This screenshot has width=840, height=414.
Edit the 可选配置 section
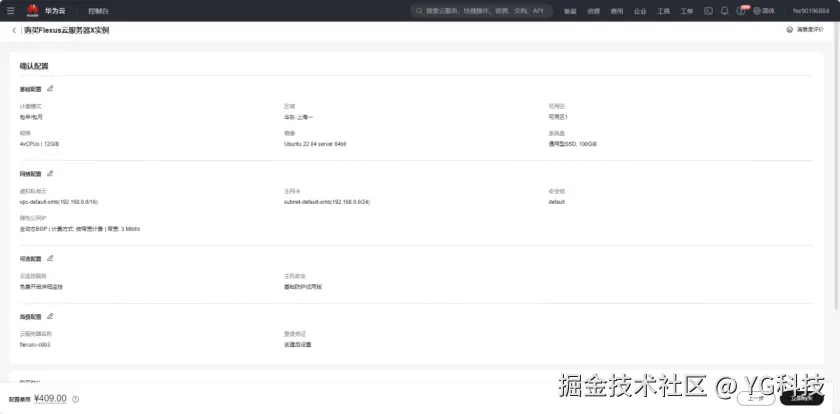pyautogui.click(x=50, y=258)
